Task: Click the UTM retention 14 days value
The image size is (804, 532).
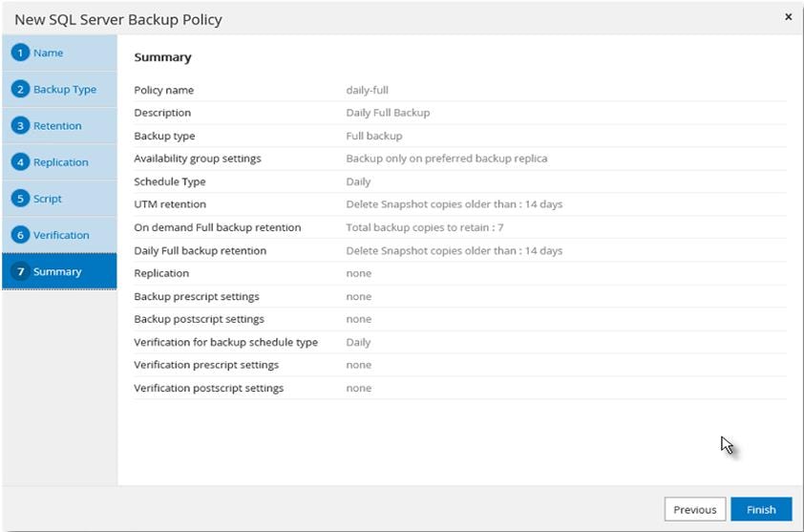Action: (x=455, y=204)
